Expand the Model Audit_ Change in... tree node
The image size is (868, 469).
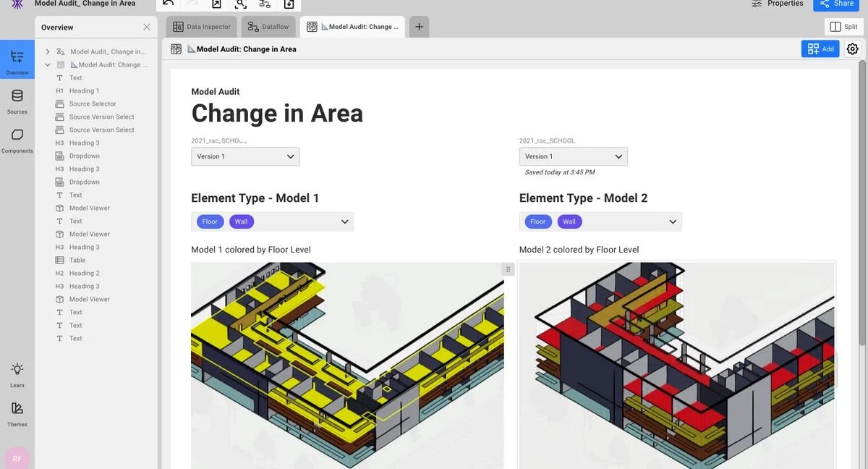[48, 52]
